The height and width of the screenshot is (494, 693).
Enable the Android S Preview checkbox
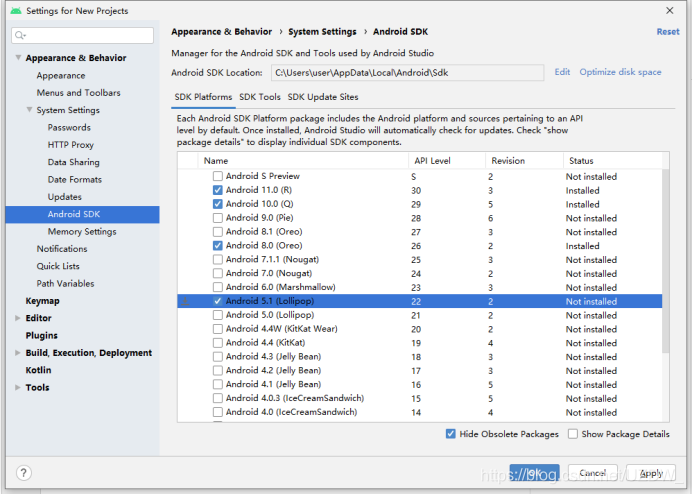pos(217,176)
